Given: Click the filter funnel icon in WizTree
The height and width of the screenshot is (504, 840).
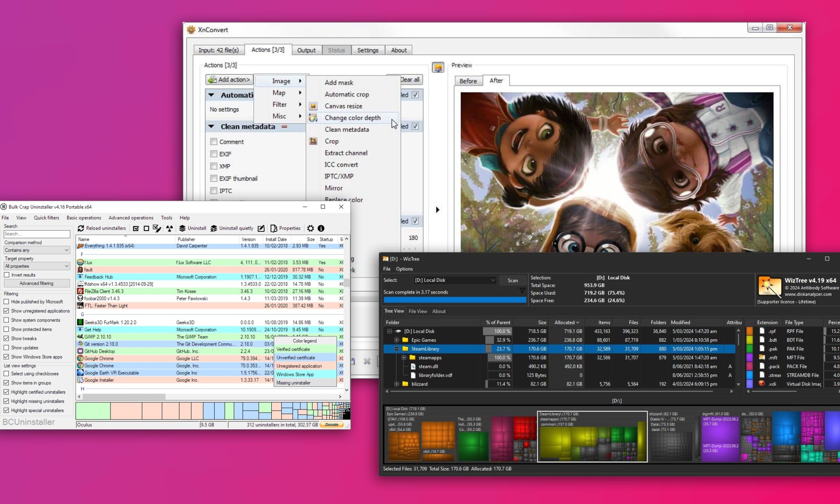Looking at the screenshot, I should (x=522, y=290).
